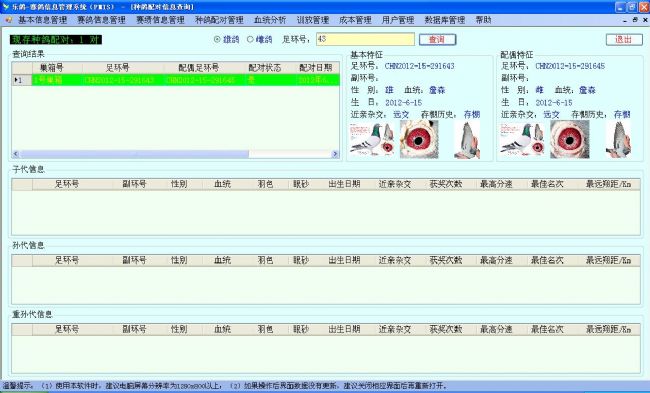
Task: Open the male pigeon body photo thumbnail
Action: tap(372, 139)
